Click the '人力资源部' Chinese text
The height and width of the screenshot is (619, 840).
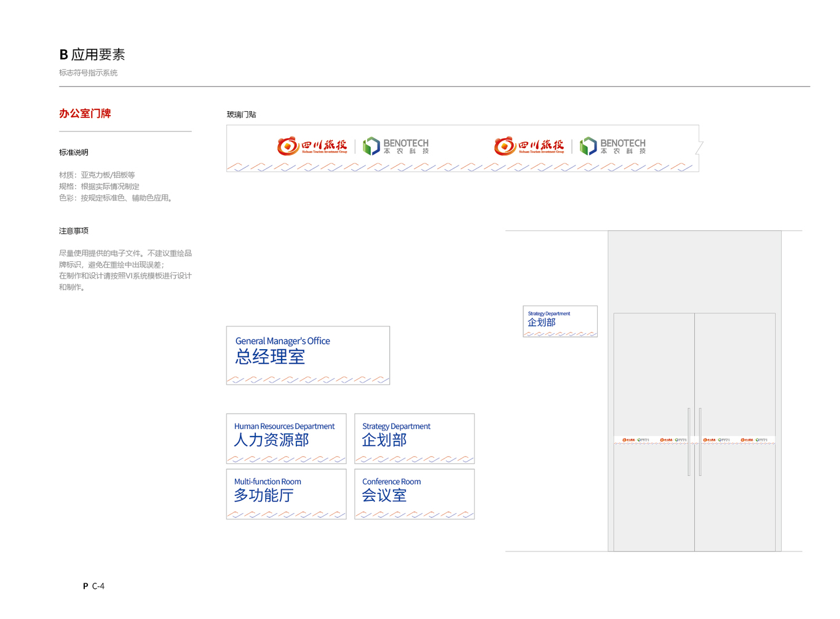pos(271,440)
